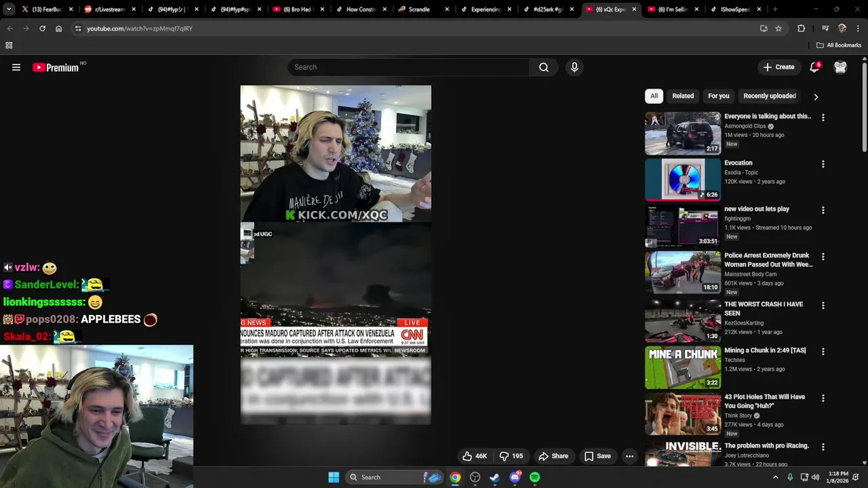Screen dimensions: 868x488
Task: Switch to the r/Livestream browser tab
Action: click(110, 9)
